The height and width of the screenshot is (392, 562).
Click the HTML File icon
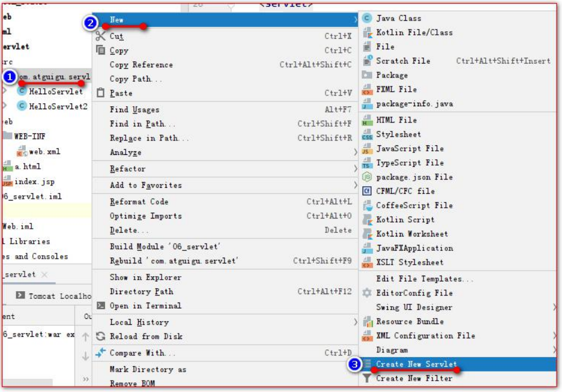coord(367,120)
